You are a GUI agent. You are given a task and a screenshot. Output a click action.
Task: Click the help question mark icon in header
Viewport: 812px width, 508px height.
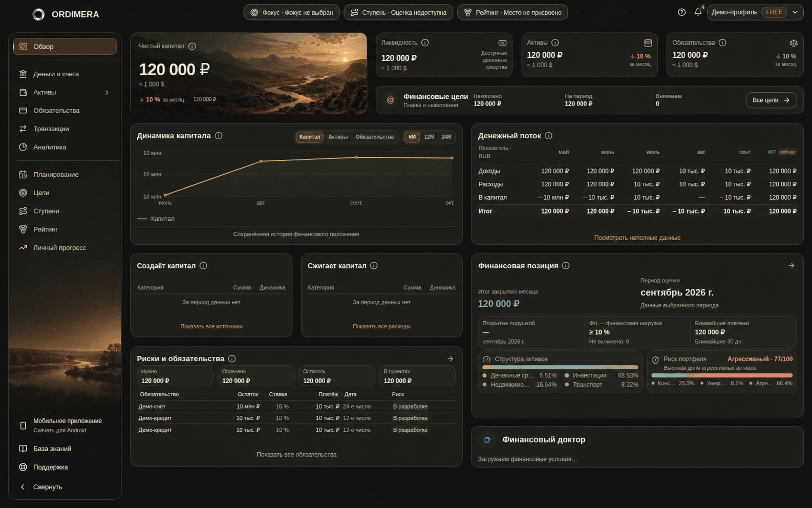click(x=681, y=12)
